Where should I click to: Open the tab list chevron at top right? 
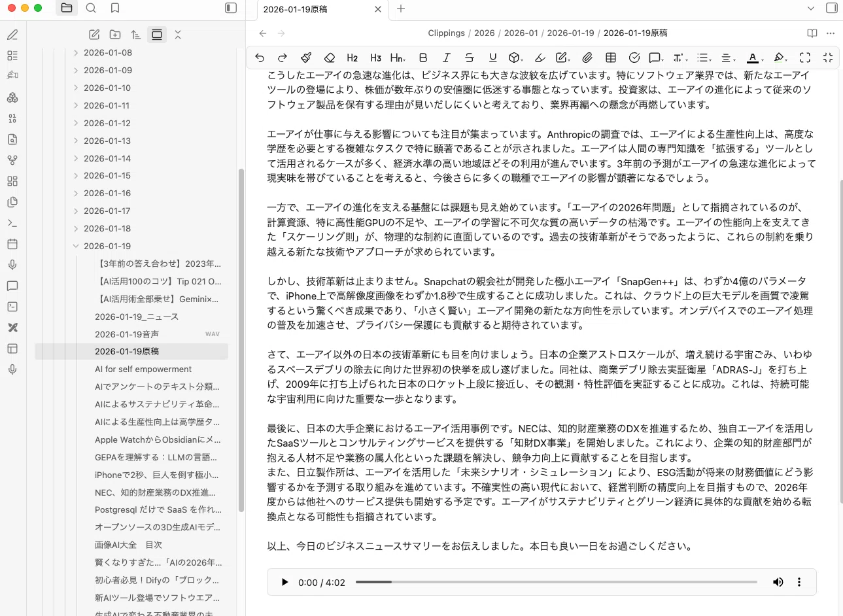click(x=811, y=9)
